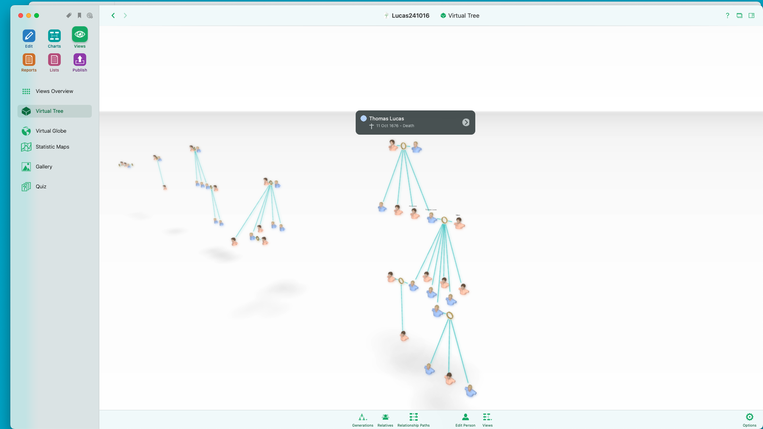Viewport: 763px width, 429px height.
Task: Select the bottom-most blue person figure
Action: click(470, 391)
